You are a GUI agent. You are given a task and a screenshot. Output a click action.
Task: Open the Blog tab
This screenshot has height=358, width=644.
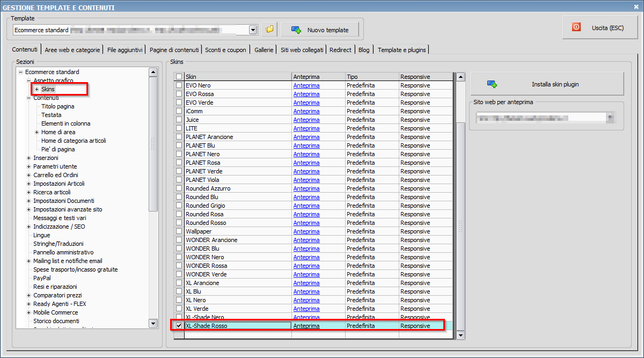[364, 50]
